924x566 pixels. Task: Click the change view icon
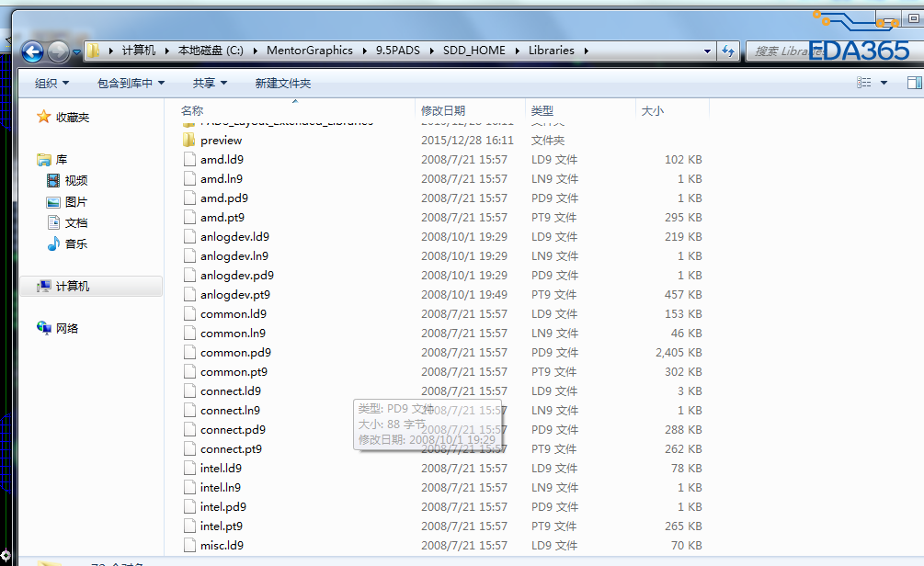pyautogui.click(x=864, y=83)
